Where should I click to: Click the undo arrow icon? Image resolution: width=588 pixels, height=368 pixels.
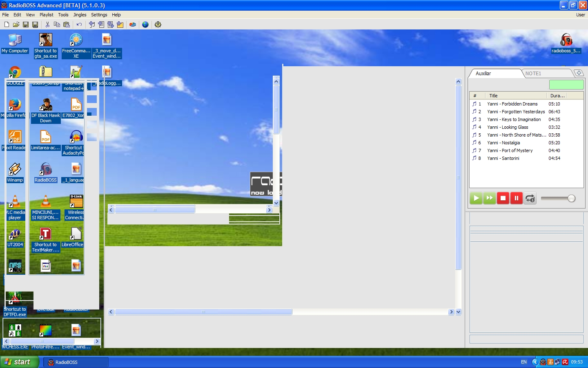coord(79,25)
